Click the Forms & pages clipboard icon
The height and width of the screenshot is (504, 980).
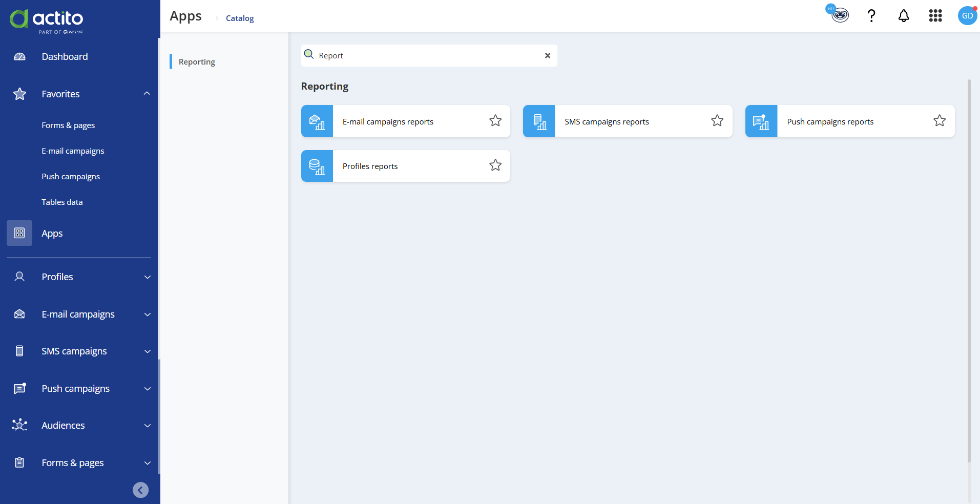(19, 463)
